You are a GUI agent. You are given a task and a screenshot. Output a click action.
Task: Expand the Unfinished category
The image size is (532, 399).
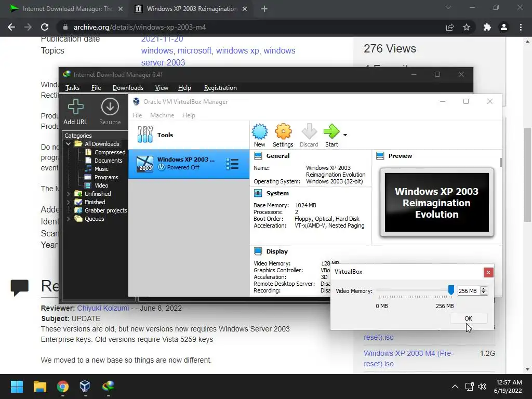coord(68,194)
